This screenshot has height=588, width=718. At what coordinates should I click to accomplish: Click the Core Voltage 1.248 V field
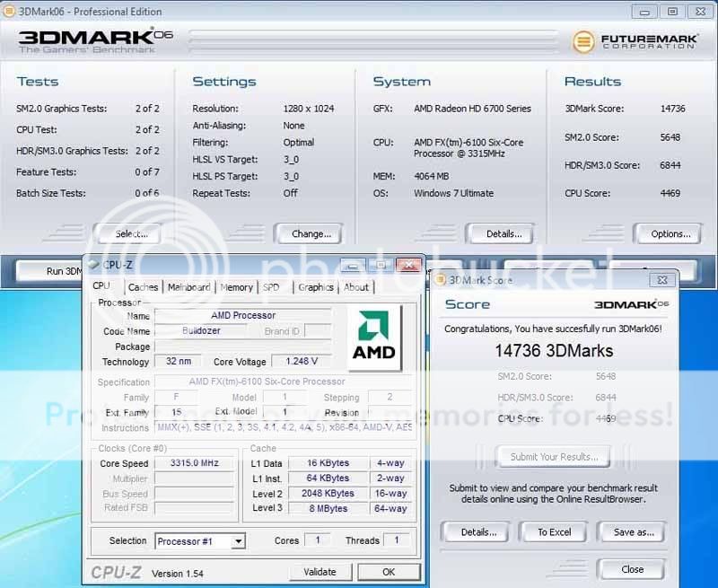(x=302, y=361)
